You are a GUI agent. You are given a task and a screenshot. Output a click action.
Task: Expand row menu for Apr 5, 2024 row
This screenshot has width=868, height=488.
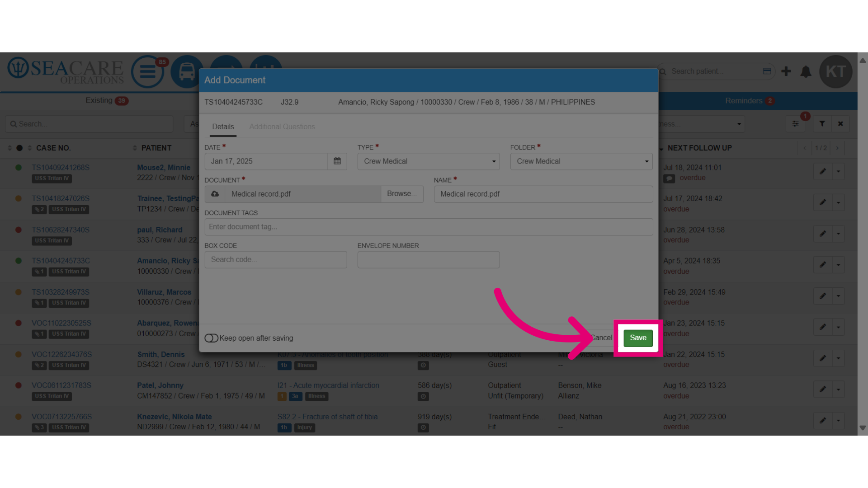(839, 265)
